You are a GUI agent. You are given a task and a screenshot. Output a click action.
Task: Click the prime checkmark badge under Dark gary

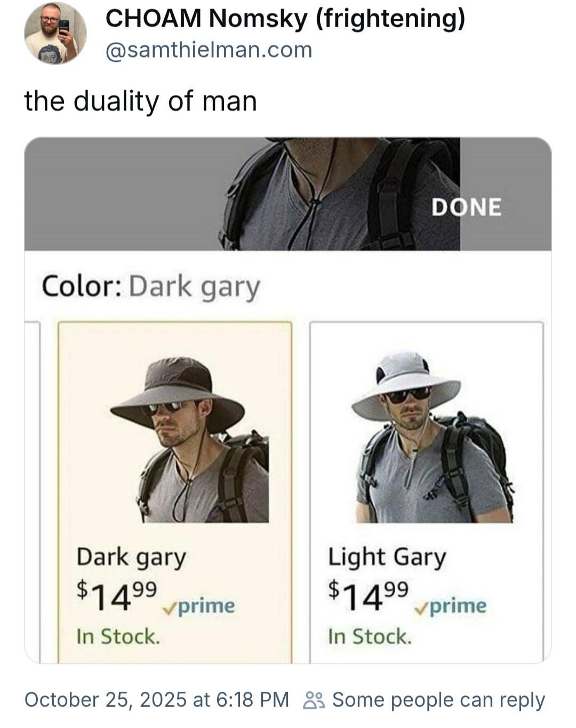click(199, 606)
